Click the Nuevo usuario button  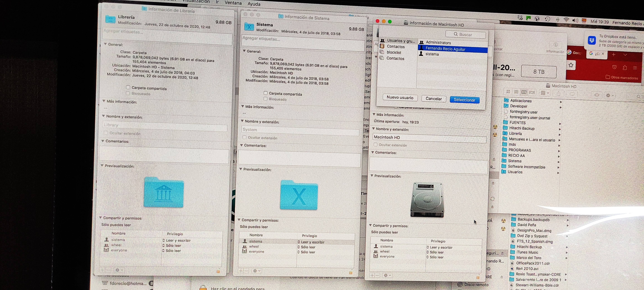pyautogui.click(x=400, y=98)
